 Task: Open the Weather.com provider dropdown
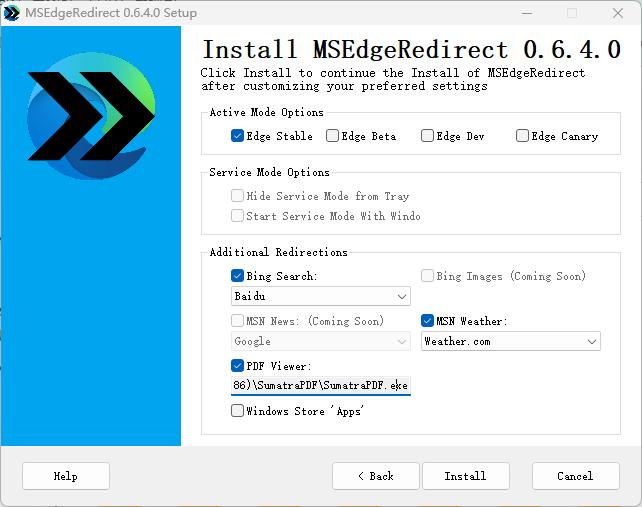pyautogui.click(x=511, y=341)
